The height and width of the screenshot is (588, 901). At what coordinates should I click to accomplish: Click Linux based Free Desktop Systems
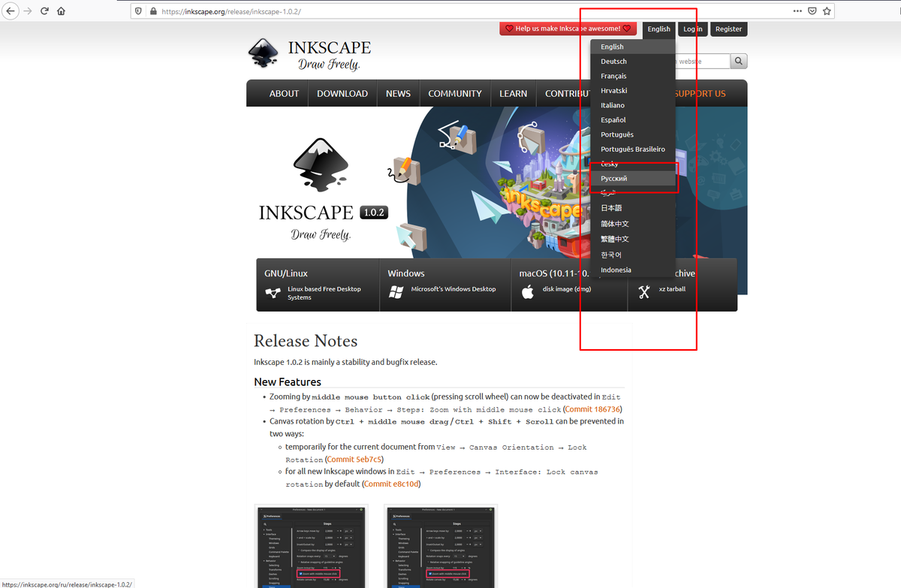[324, 293]
